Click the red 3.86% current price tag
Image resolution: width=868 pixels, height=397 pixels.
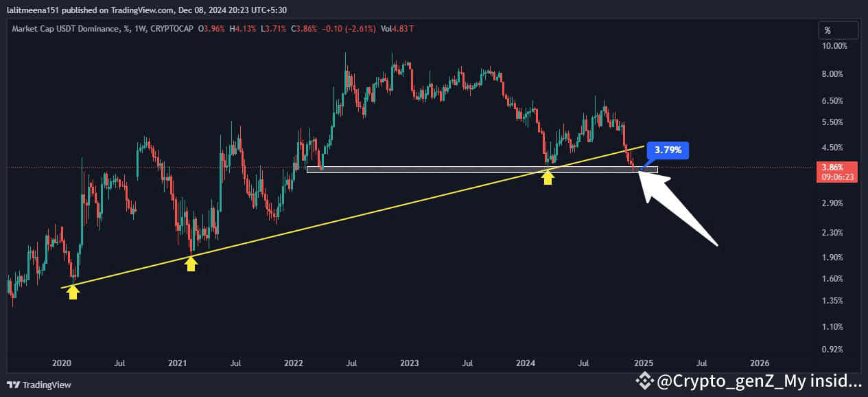tap(838, 168)
